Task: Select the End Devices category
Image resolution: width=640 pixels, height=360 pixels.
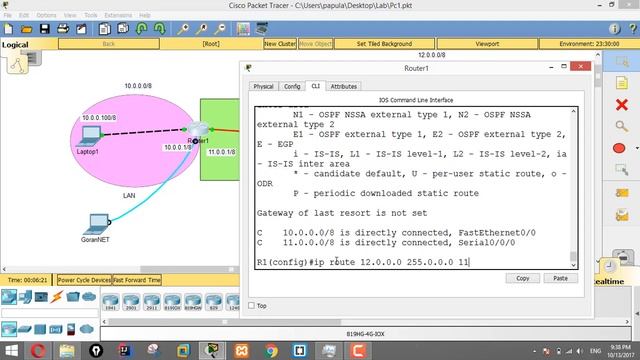Action: coord(25,297)
